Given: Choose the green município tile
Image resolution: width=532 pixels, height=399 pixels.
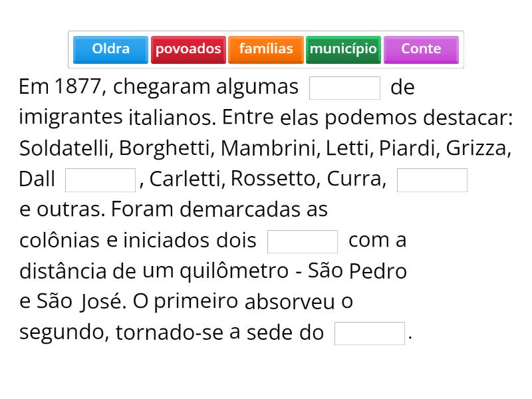Looking at the screenshot, I should 343,49.
